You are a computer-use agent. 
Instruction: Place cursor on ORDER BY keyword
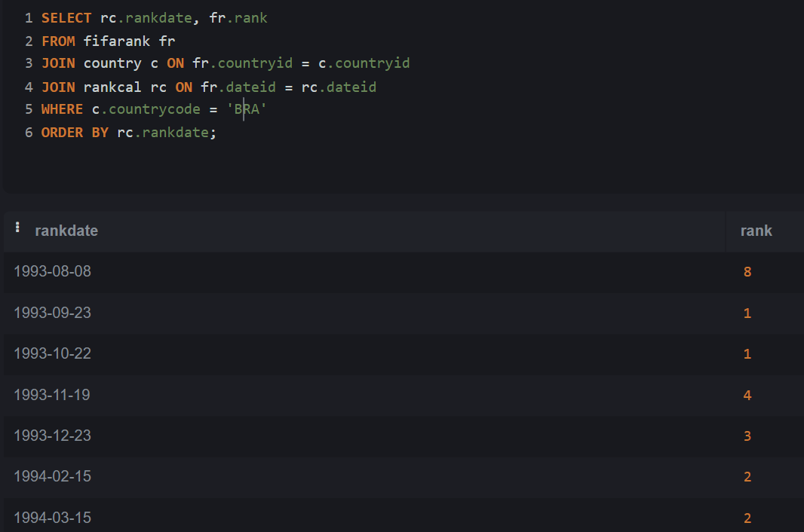click(75, 133)
